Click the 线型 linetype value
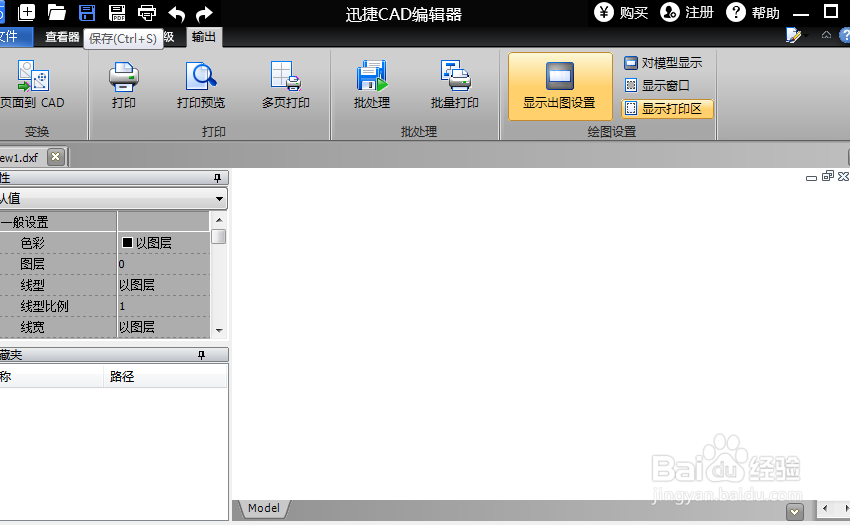The width and height of the screenshot is (850, 525). pyautogui.click(x=163, y=285)
